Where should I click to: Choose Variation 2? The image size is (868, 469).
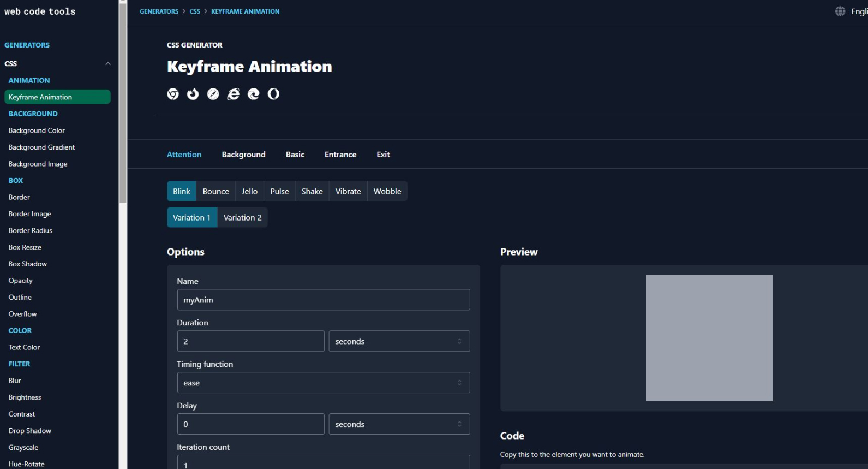click(242, 217)
